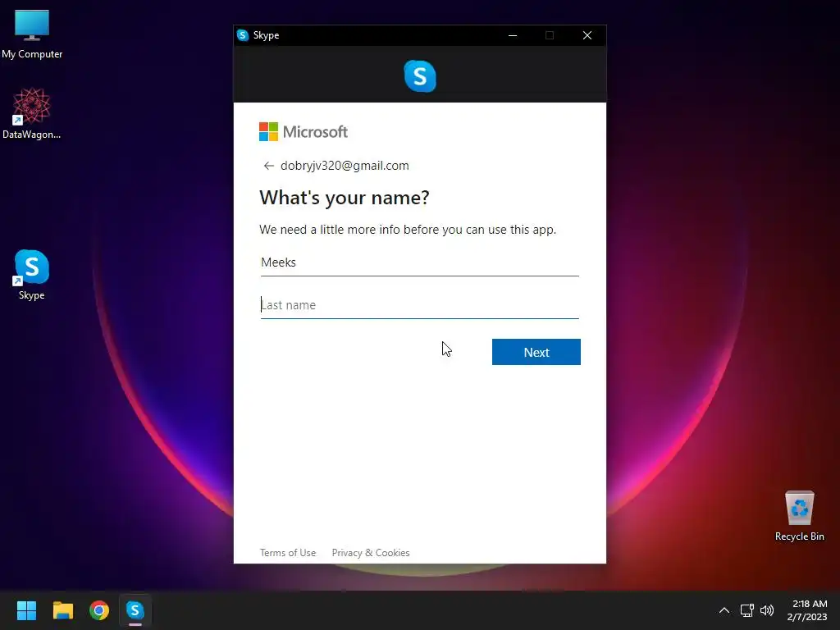This screenshot has width=840, height=630.
Task: Expand the hidden system tray icons chevron
Action: tap(724, 610)
